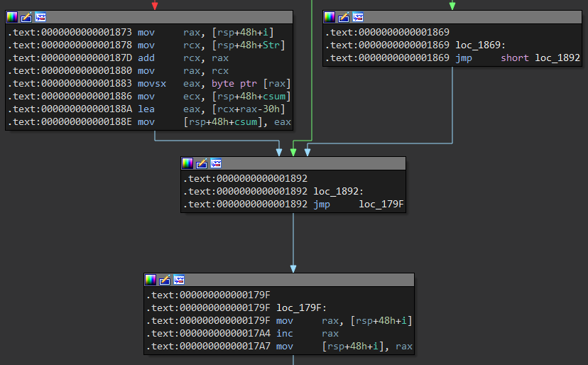The image size is (588, 365).
Task: Click node color icon on block 1873
Action: (12, 17)
